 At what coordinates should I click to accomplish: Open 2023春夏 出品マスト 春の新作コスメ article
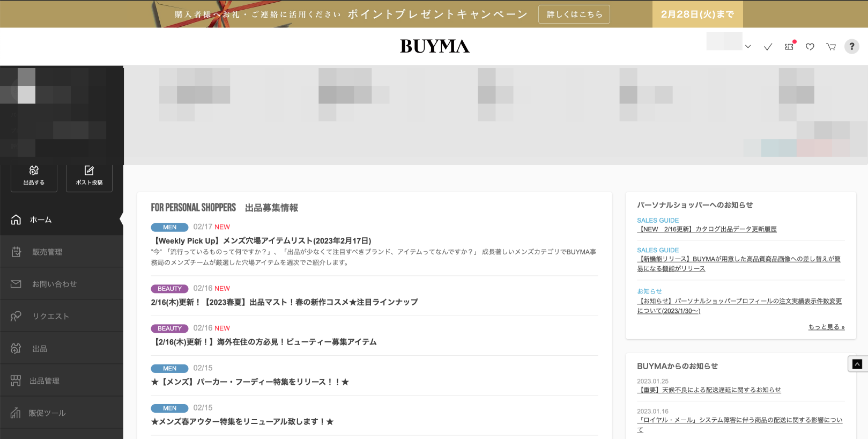coord(285,302)
